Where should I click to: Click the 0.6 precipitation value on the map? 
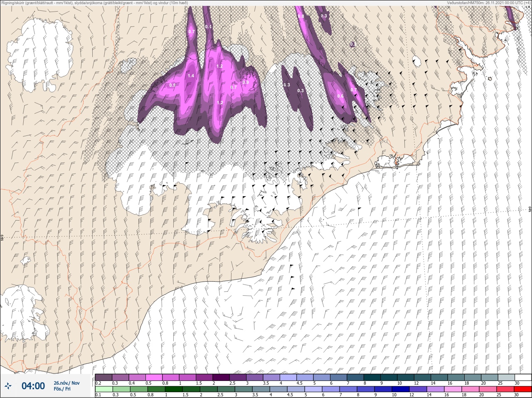pos(340,96)
